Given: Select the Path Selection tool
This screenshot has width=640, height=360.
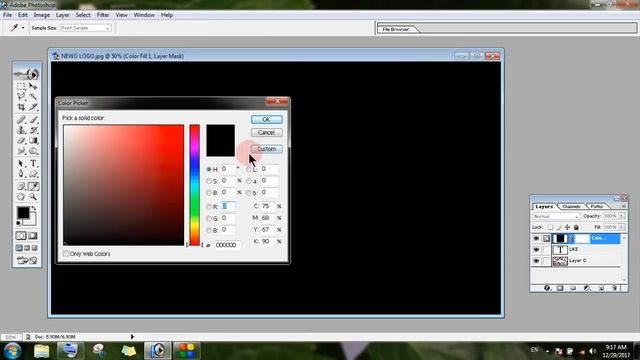Looking at the screenshot, I should (x=21, y=164).
